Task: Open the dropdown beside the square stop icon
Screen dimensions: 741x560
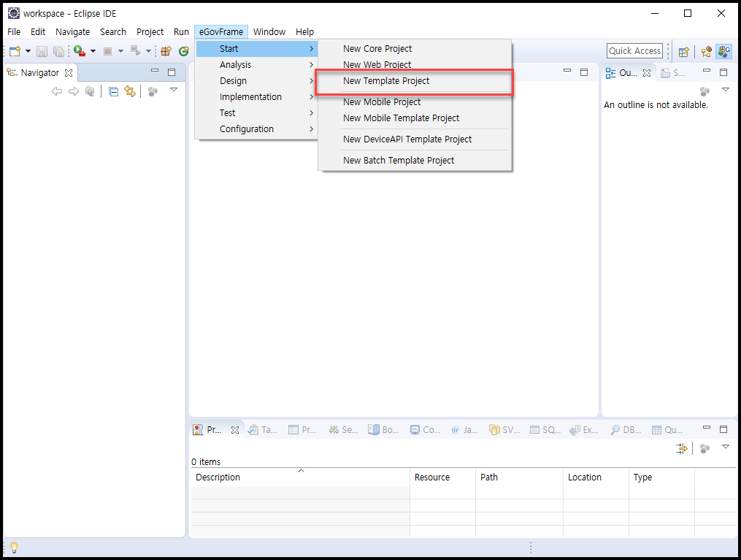Action: click(x=120, y=51)
